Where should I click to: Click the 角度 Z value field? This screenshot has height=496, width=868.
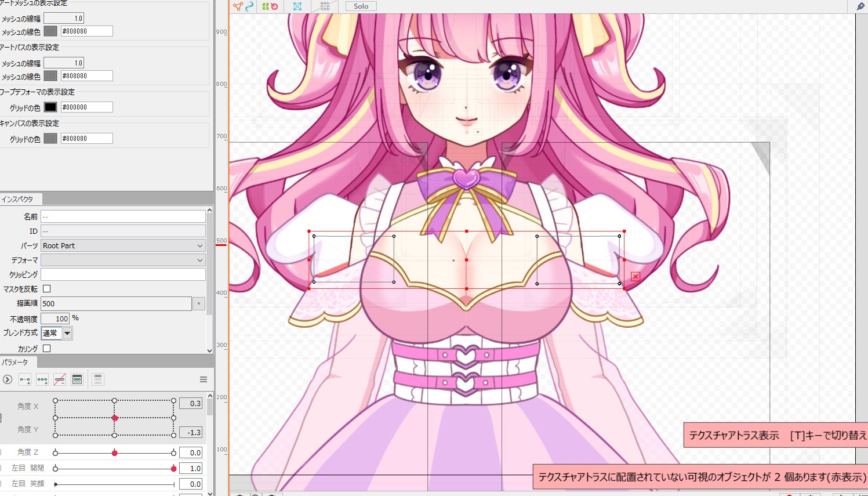tap(191, 452)
